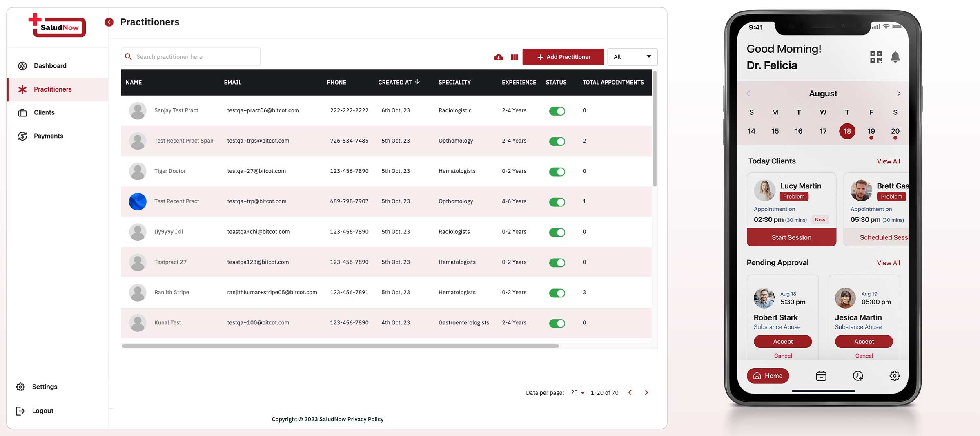
Task: Click the horizontal scrollbar under the table
Action: [340, 346]
